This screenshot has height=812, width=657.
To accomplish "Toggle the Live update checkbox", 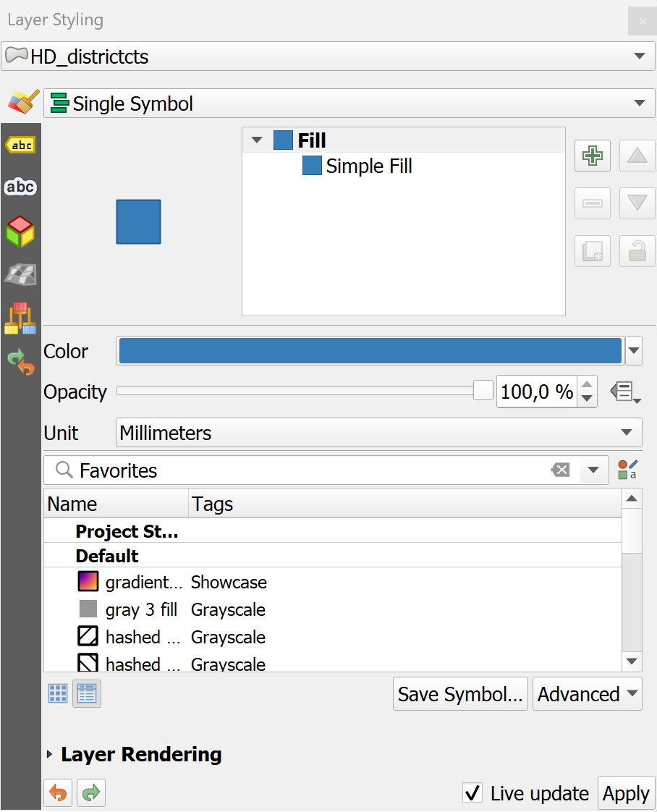I will (472, 793).
